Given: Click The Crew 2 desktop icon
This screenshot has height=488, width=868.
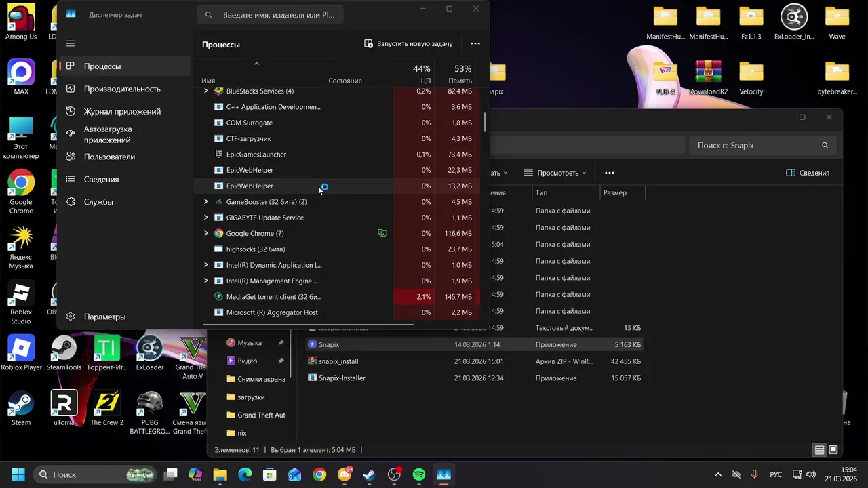Looking at the screenshot, I should coord(106,409).
